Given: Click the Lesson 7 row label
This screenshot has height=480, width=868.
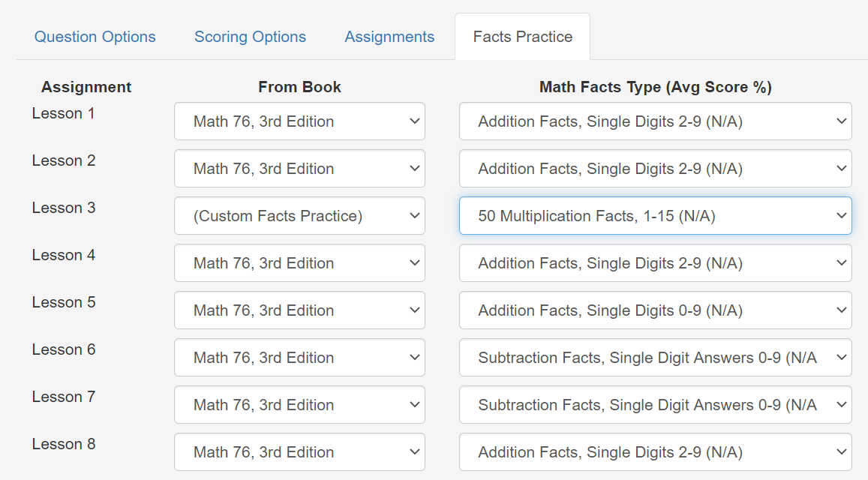Looking at the screenshot, I should pos(64,397).
